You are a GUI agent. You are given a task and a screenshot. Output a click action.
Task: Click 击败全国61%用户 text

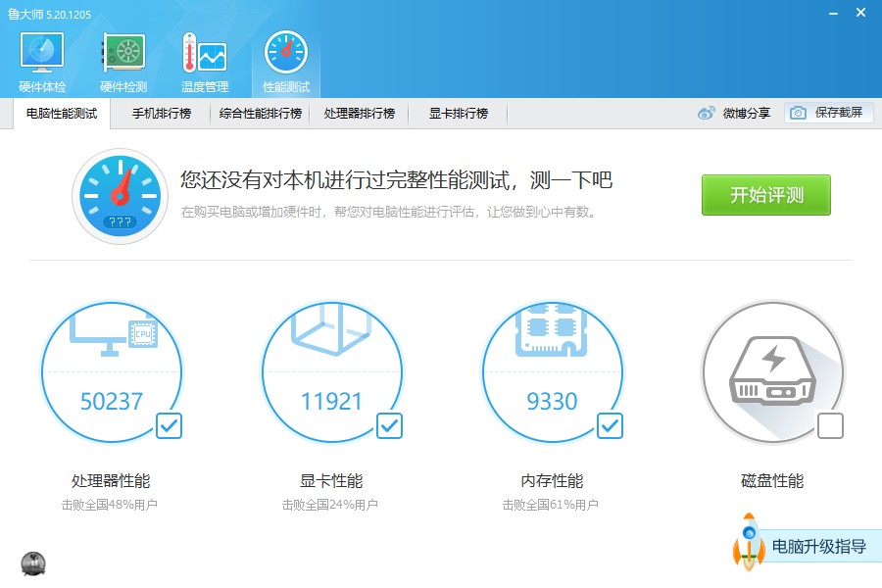point(550,505)
